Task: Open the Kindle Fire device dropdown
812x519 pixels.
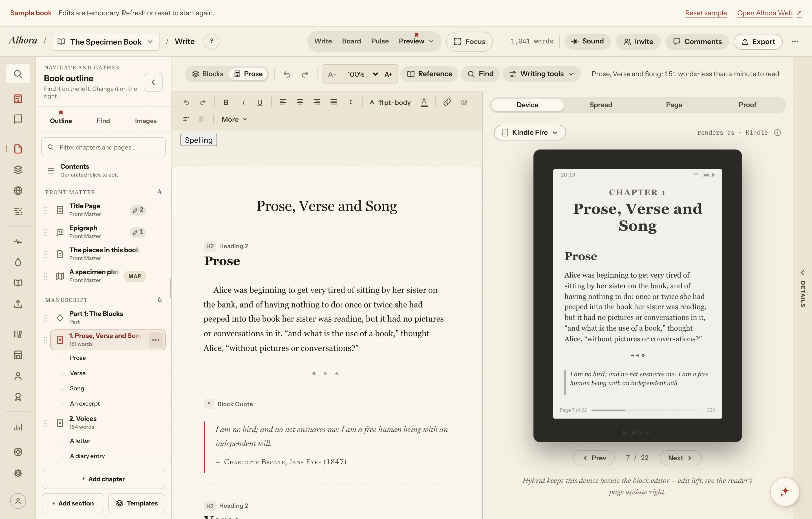Action: point(529,133)
